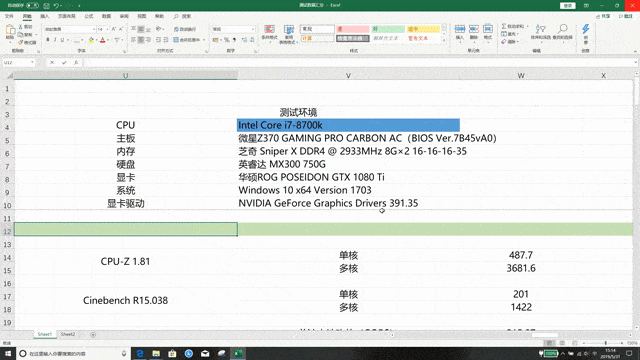Click the Copy icon in clipboard group
Viewport: 640px width, 360px height.
(x=21, y=34)
